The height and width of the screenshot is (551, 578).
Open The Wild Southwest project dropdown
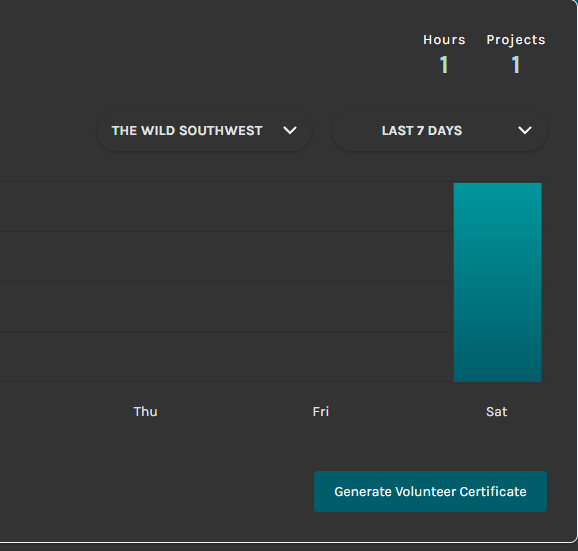pyautogui.click(x=205, y=130)
